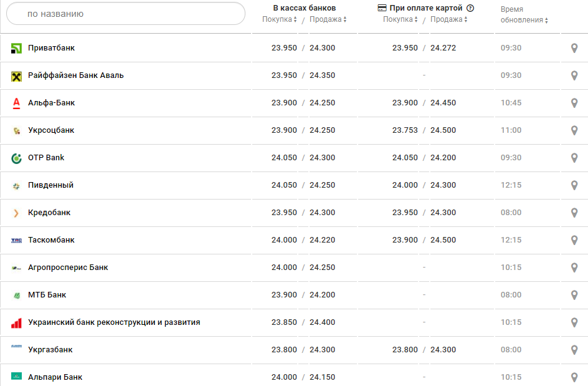The image size is (588, 386).
Task: Open Украинский банк реконструкции и развития link
Action: 114,322
